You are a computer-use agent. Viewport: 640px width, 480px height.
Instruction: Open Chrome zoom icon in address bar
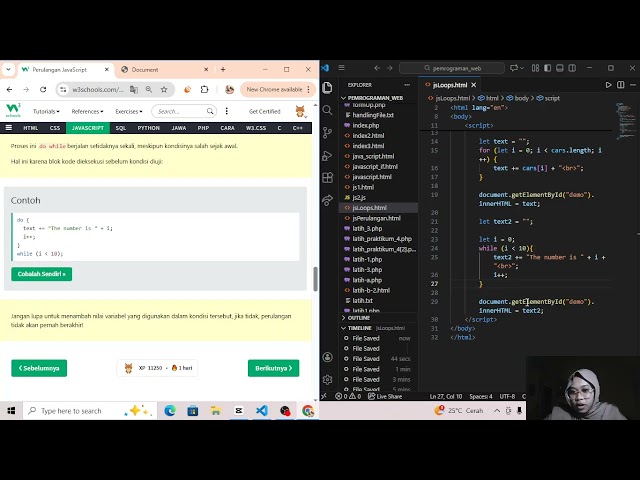pos(149,89)
